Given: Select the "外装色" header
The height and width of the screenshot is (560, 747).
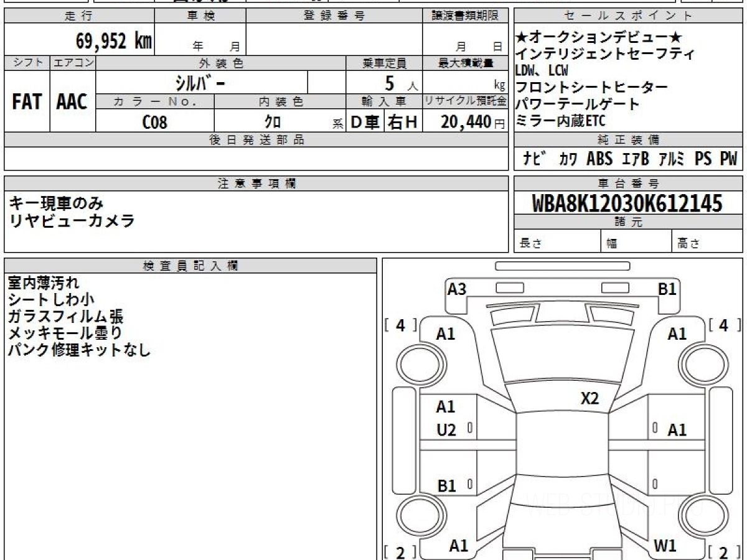Looking at the screenshot, I should [x=221, y=63].
